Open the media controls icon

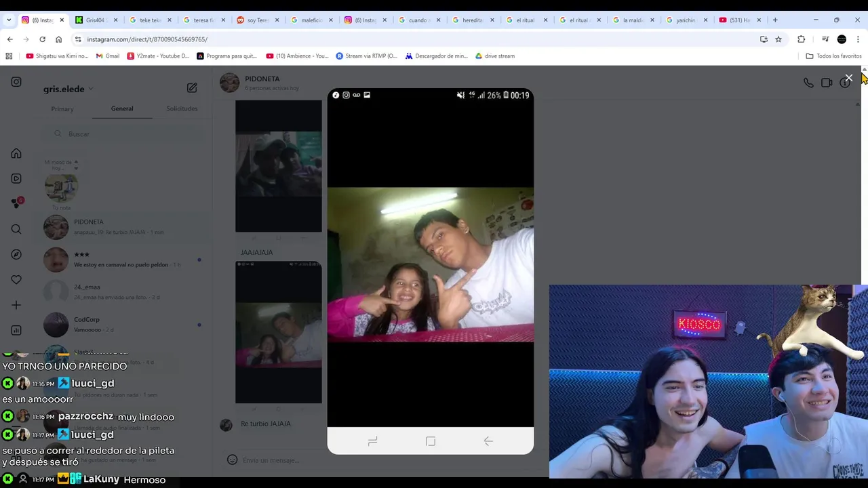tap(825, 39)
